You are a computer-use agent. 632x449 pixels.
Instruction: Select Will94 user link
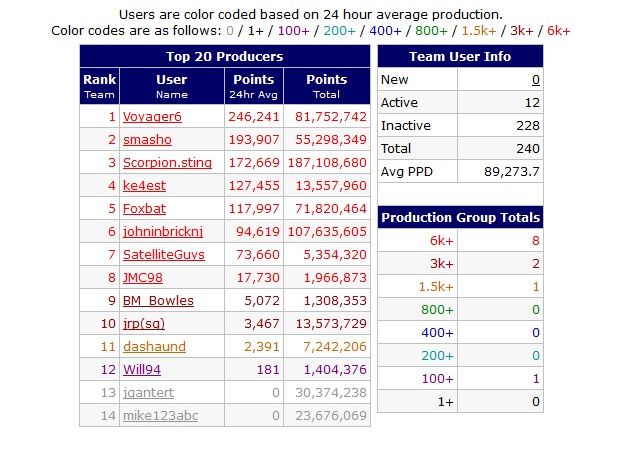pos(143,370)
